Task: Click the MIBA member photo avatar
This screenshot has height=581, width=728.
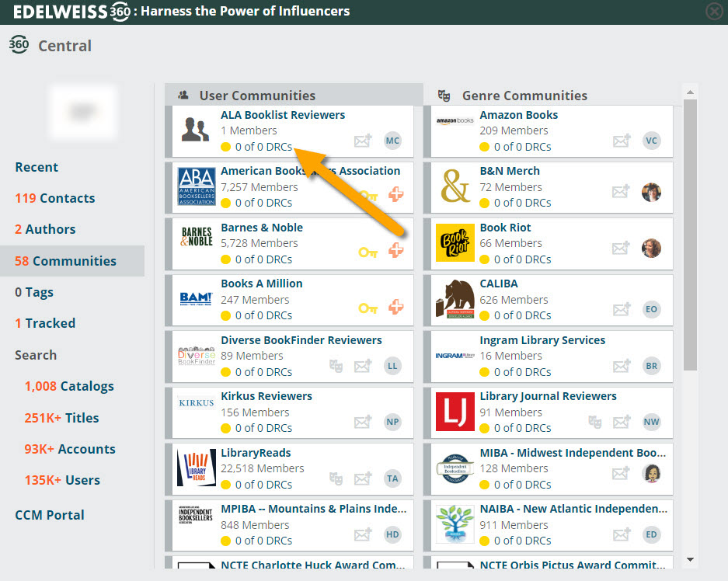Action: pyautogui.click(x=651, y=473)
